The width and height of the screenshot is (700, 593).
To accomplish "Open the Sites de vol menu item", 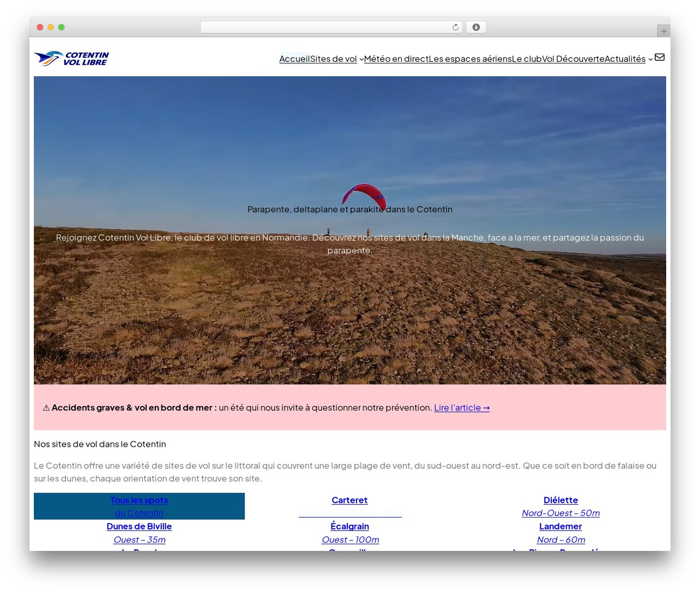I will click(334, 59).
